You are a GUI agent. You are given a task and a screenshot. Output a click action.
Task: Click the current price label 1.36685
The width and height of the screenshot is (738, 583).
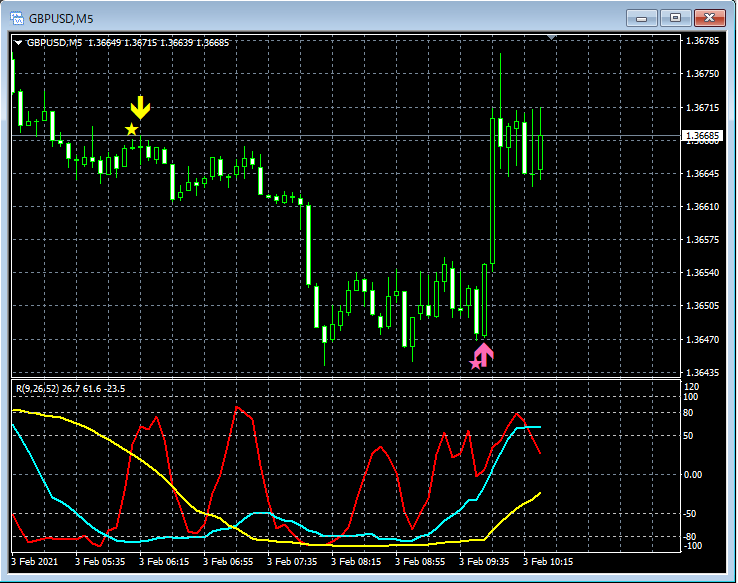pos(702,136)
